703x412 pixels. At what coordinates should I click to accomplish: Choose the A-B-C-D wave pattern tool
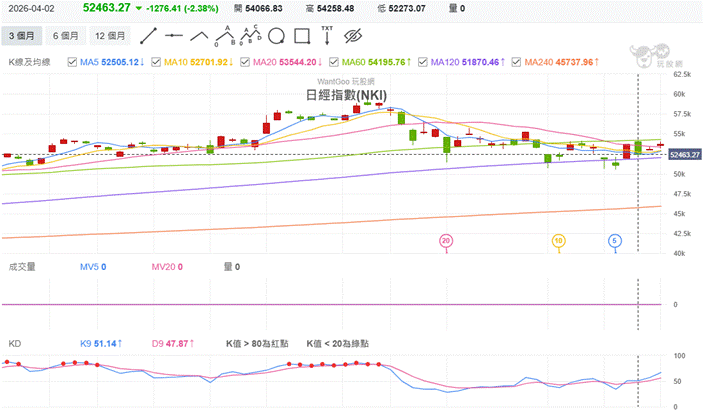tap(252, 35)
